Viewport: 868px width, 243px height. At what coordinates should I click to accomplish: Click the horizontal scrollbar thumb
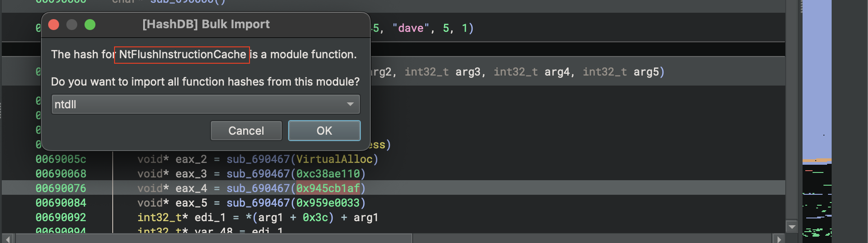tap(214, 238)
